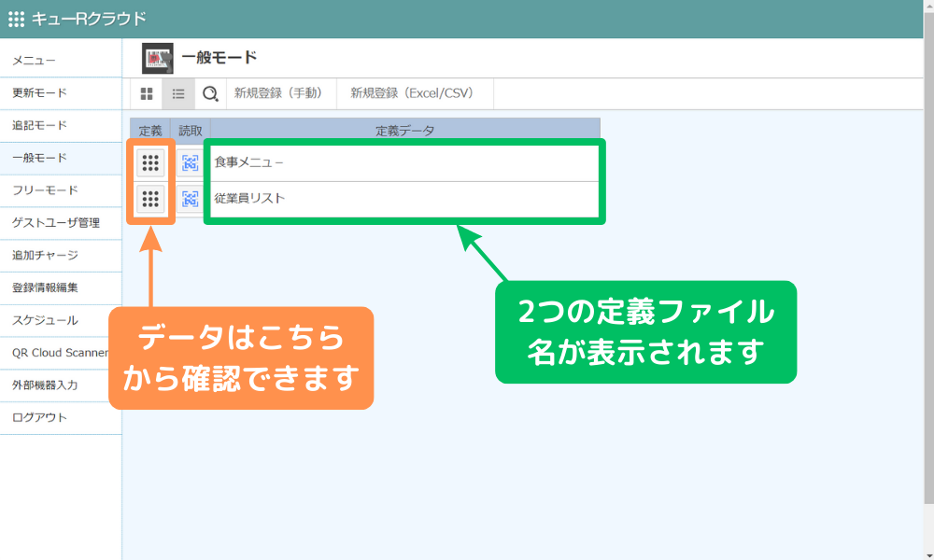The image size is (934, 560).
Task: Click 新規登録（手動） button
Action: pyautogui.click(x=281, y=93)
